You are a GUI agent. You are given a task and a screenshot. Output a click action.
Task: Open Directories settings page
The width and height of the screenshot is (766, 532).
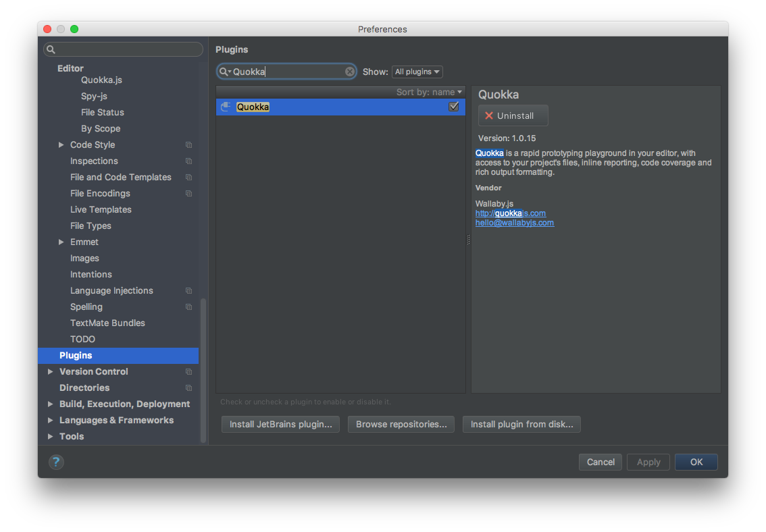pyautogui.click(x=84, y=388)
